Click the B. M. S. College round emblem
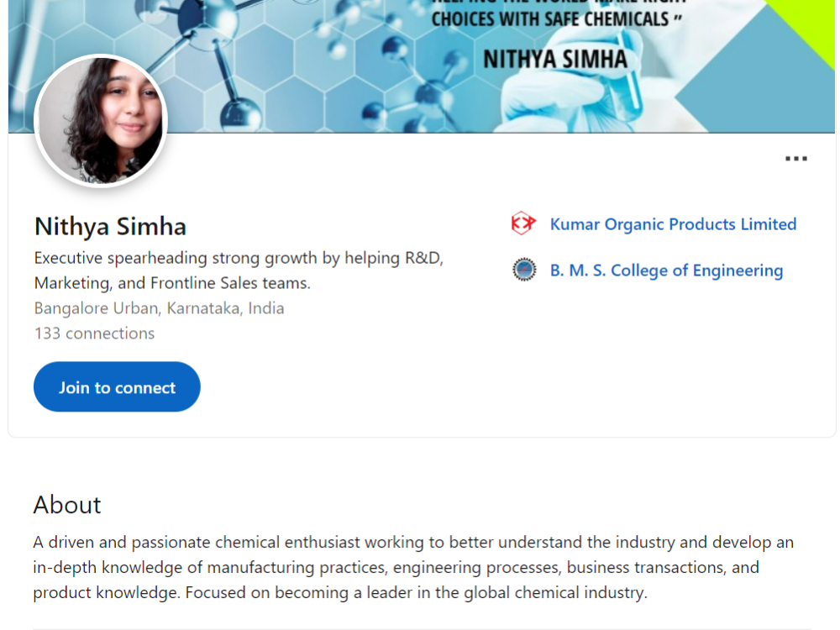This screenshot has height=630, width=840. (524, 270)
